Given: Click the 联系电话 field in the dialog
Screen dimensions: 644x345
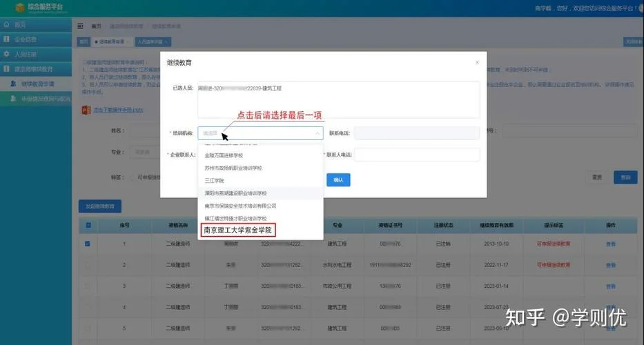Looking at the screenshot, I should pyautogui.click(x=417, y=133).
